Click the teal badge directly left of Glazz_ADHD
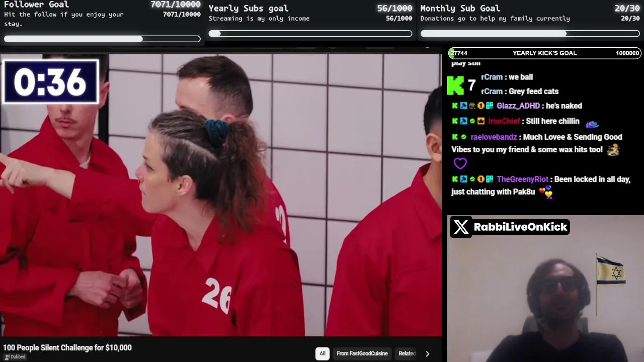 tap(489, 106)
